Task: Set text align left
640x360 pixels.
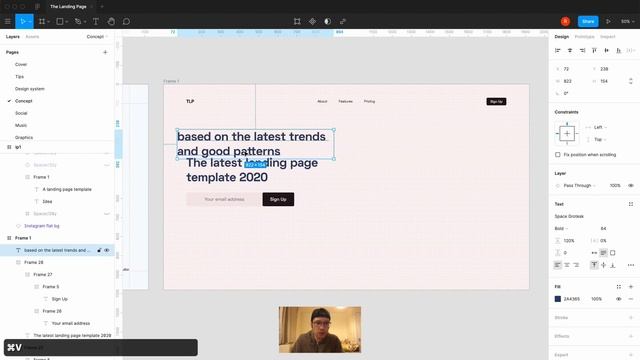Action: point(558,265)
